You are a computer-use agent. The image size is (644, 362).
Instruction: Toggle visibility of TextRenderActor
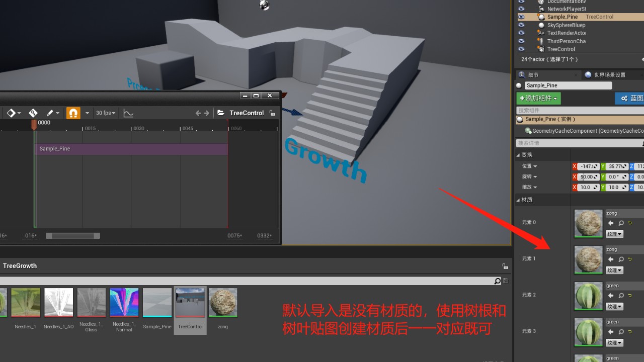(x=521, y=33)
